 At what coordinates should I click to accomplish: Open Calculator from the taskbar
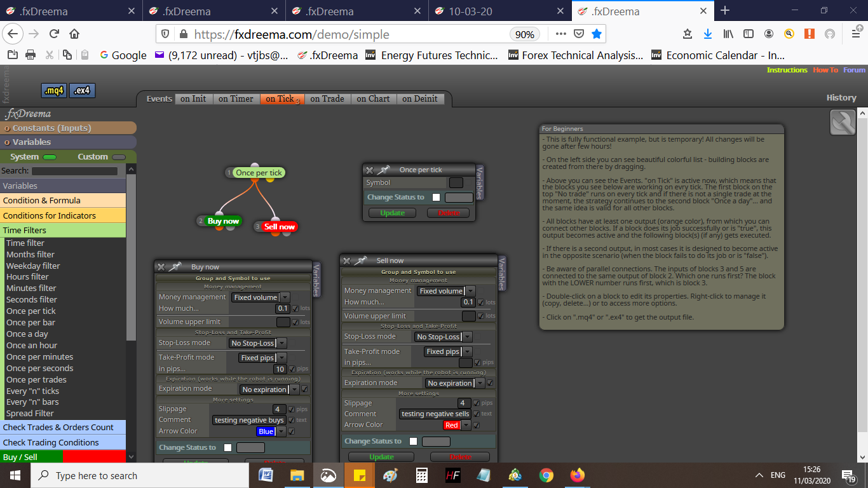pyautogui.click(x=421, y=475)
